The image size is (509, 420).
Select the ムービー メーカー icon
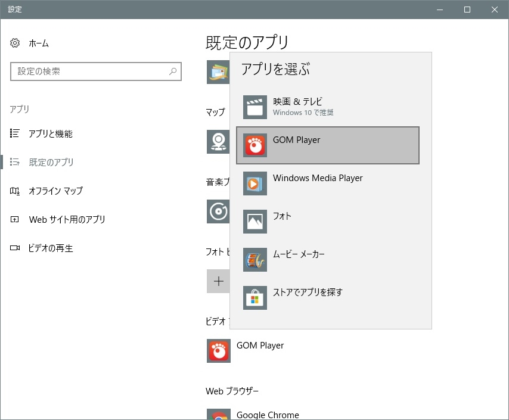(254, 260)
